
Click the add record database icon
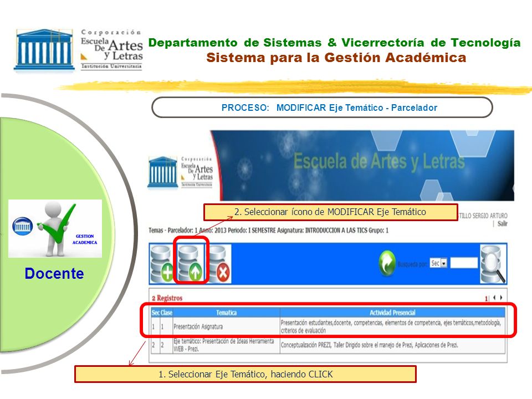(162, 263)
